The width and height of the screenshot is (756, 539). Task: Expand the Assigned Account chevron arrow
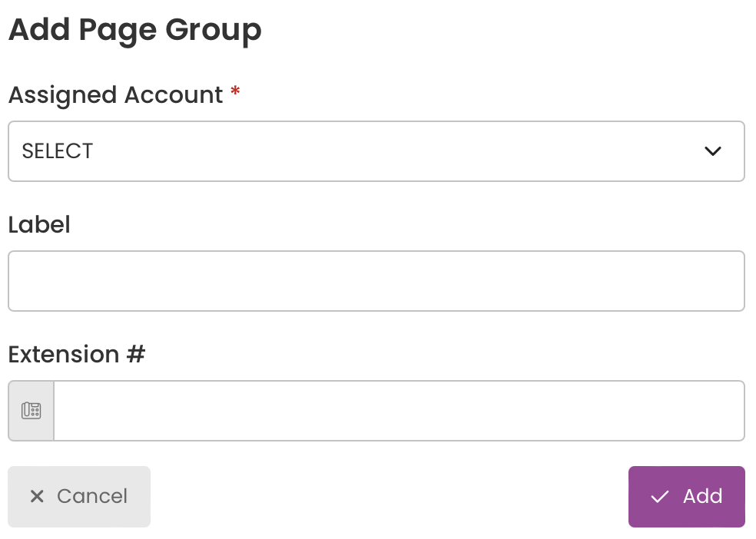713,151
